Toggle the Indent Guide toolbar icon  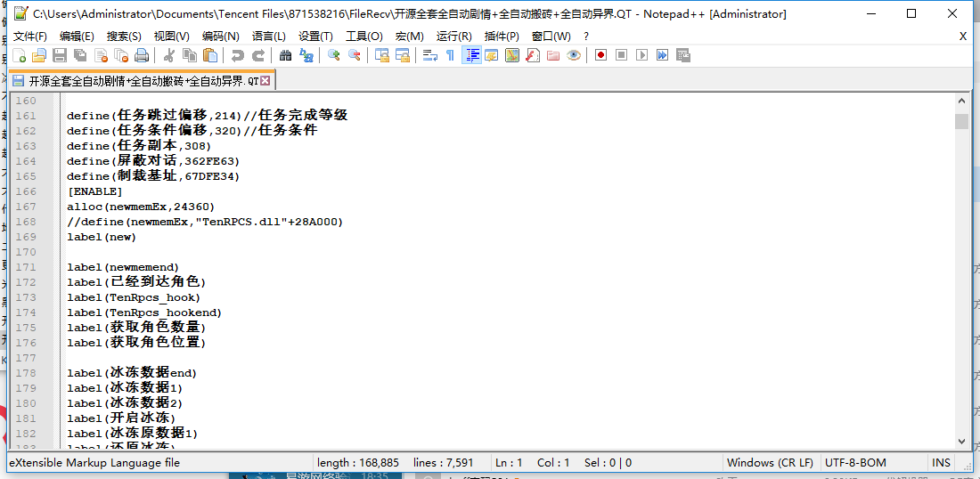[471, 55]
